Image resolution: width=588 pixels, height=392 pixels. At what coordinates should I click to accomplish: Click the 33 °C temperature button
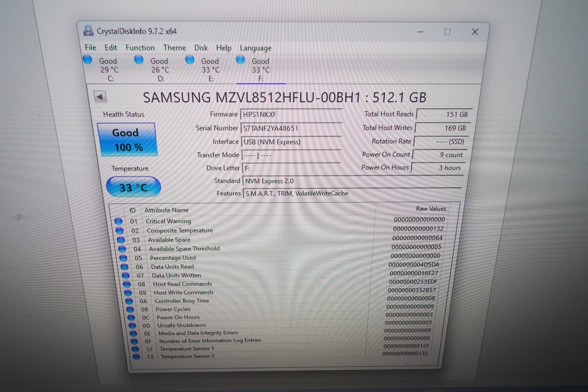pyautogui.click(x=133, y=187)
